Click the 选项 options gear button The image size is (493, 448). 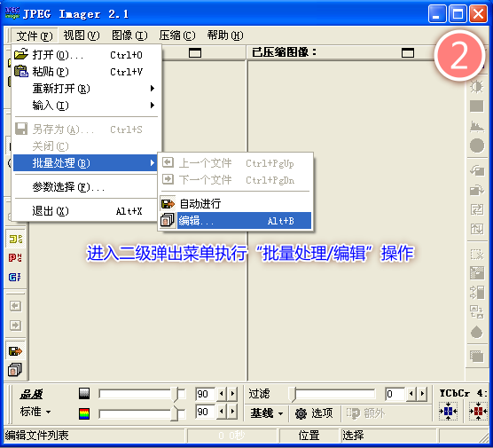314,413
